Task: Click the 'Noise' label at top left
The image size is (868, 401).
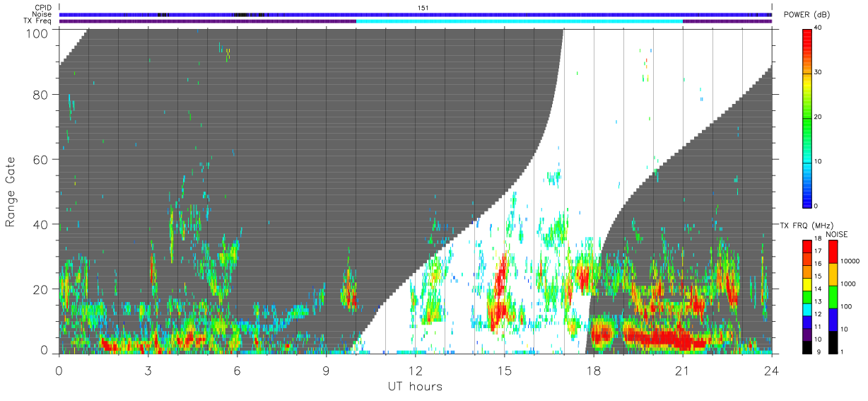Action: [42, 14]
